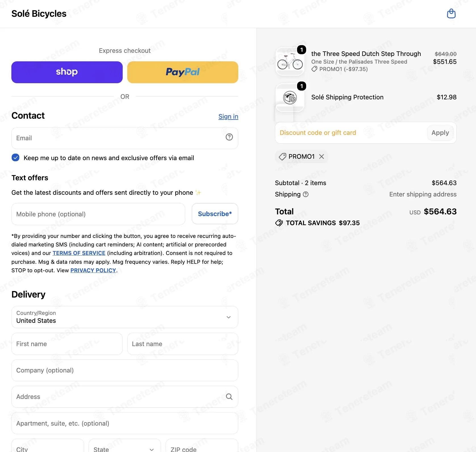Open the shopping bag cart icon
The width and height of the screenshot is (476, 452).
point(451,14)
